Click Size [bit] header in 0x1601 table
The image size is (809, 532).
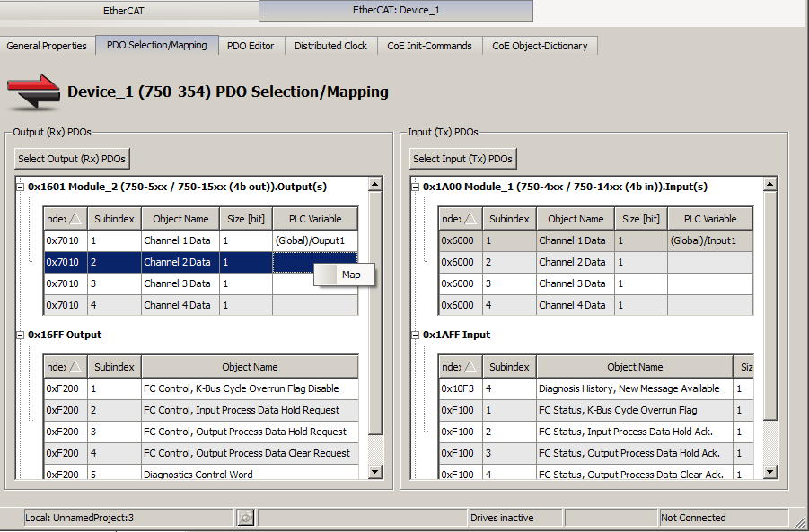click(246, 219)
